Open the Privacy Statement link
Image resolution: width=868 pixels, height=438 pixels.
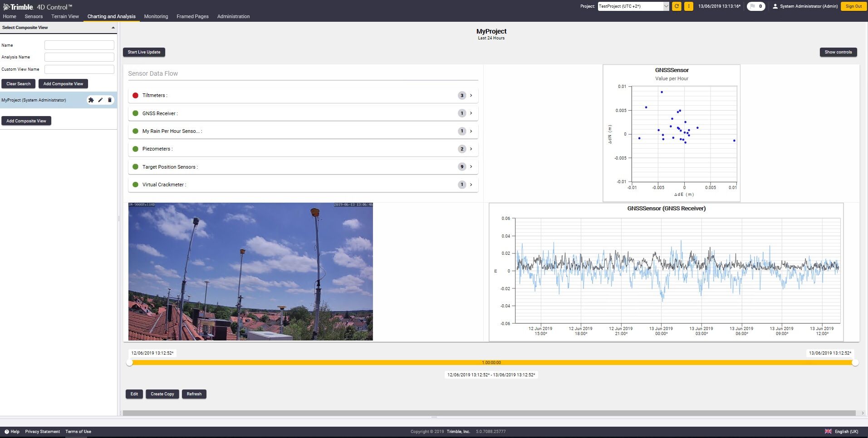[x=42, y=432]
